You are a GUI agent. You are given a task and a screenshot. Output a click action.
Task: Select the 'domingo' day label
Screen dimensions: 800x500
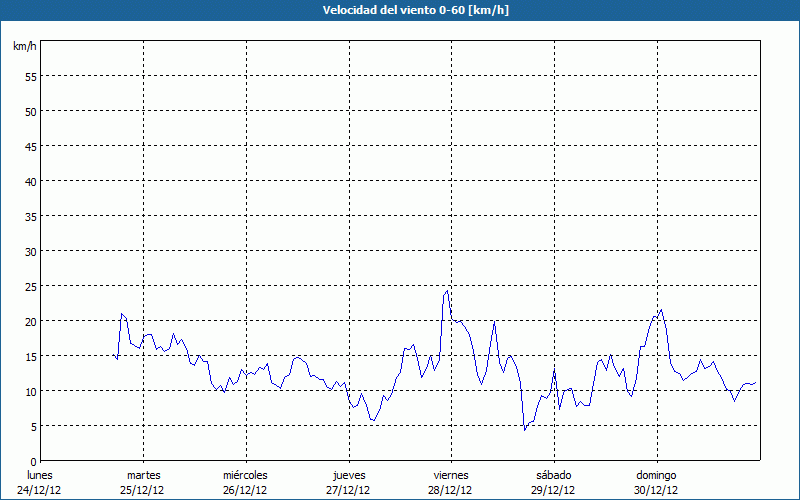point(656,475)
